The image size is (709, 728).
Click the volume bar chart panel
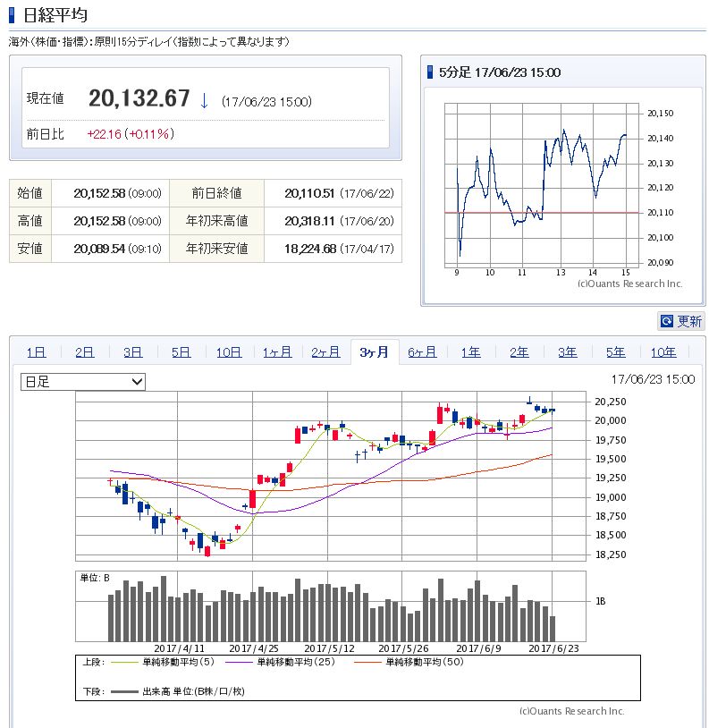(x=331, y=605)
